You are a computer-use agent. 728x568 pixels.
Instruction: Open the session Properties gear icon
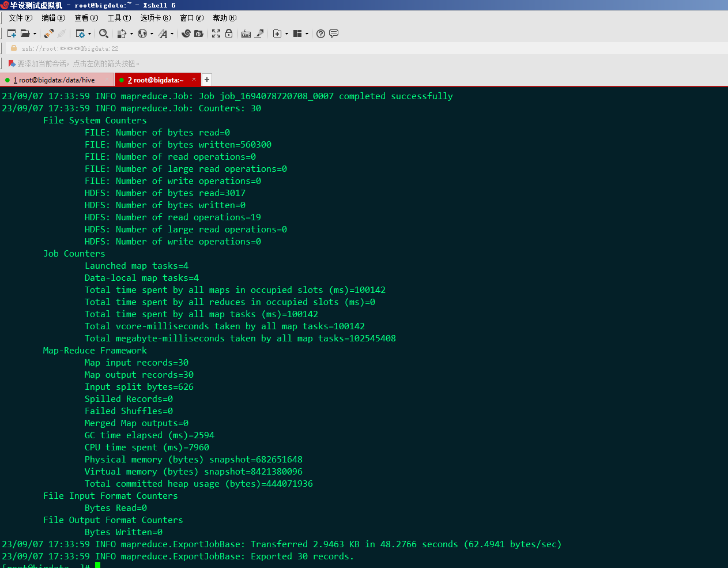tap(80, 33)
